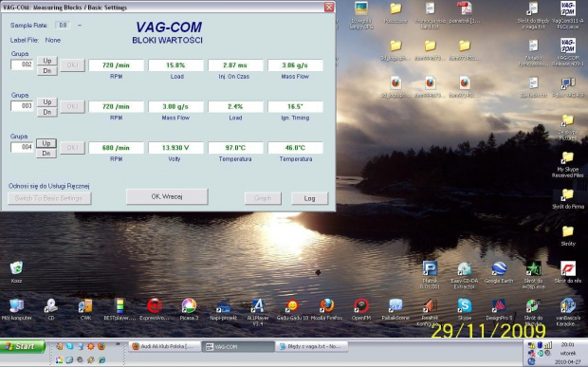This screenshot has height=367, width=588.
Task: Select the Google Earth desktop icon
Action: tap(499, 272)
